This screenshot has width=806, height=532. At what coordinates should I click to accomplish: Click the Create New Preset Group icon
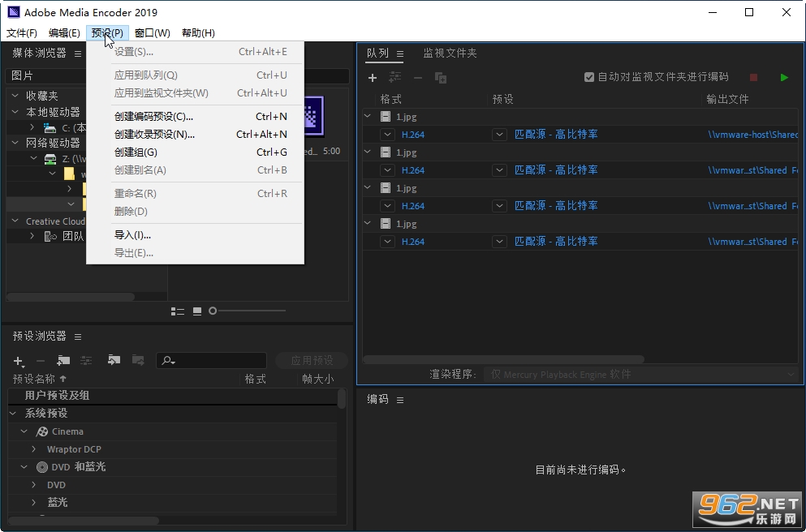coord(63,361)
